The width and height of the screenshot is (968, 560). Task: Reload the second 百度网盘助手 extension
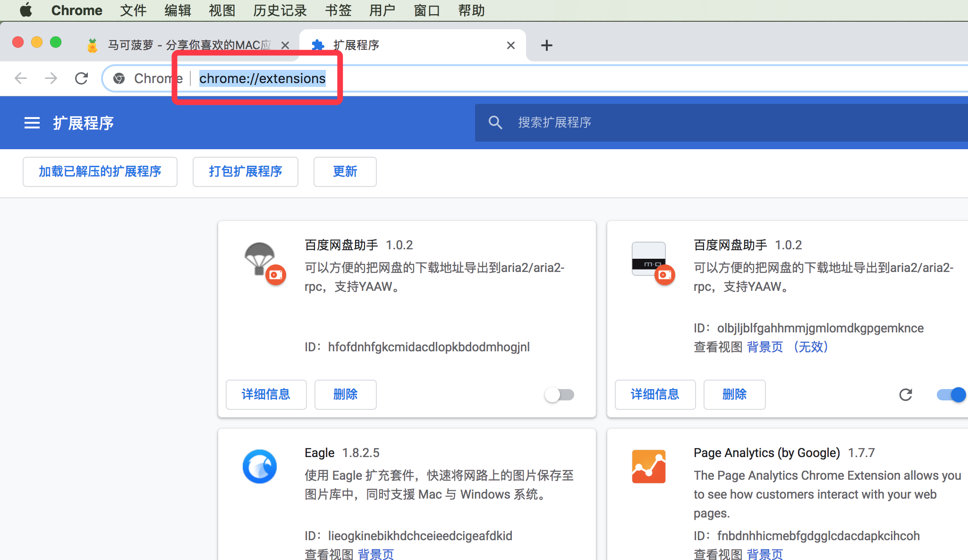tap(906, 395)
